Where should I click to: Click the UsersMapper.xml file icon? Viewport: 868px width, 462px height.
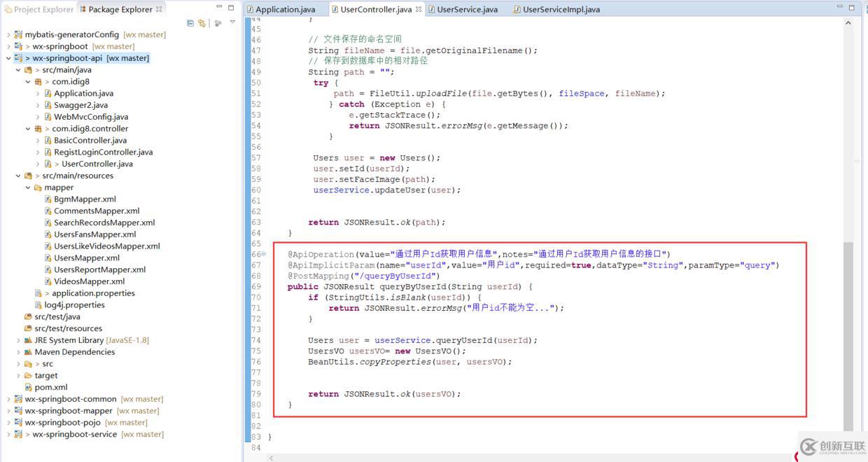point(48,258)
